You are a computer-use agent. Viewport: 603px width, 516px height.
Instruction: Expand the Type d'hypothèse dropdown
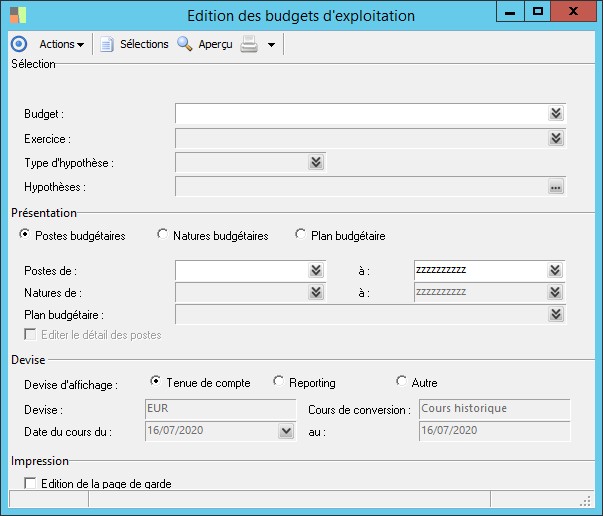point(316,162)
